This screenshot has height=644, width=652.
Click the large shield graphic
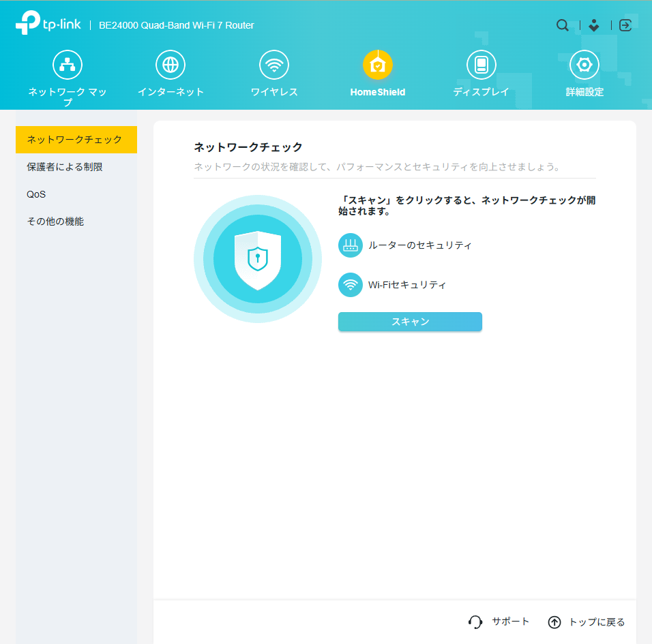[x=258, y=259]
